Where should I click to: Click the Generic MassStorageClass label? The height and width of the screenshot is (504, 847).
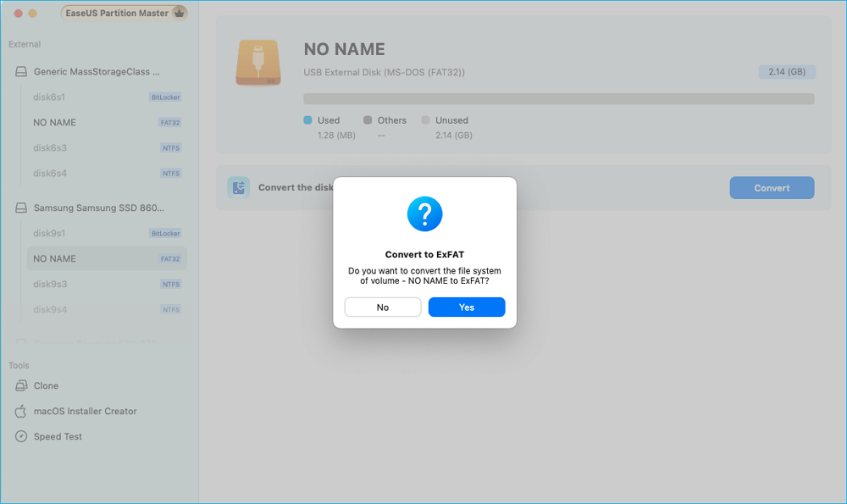[97, 71]
